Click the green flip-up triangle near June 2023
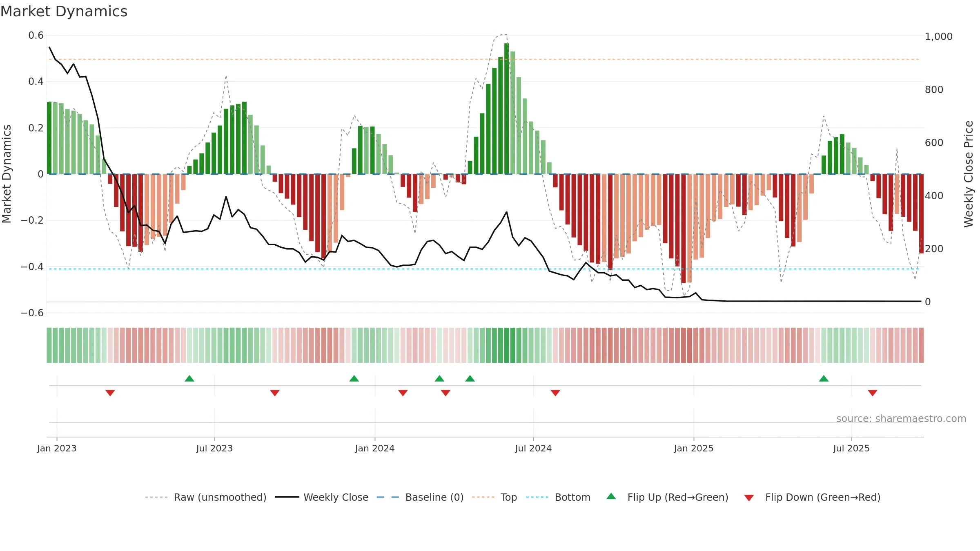 point(189,378)
